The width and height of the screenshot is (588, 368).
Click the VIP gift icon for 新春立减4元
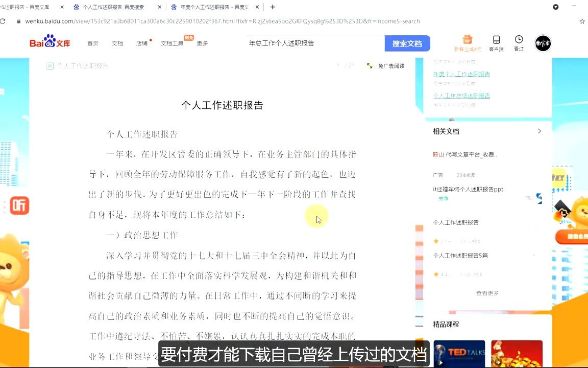click(468, 40)
